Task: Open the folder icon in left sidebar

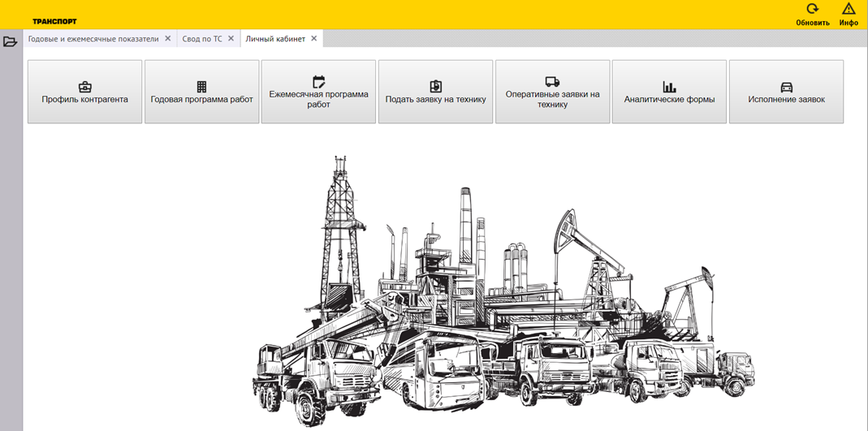Action: tap(11, 41)
